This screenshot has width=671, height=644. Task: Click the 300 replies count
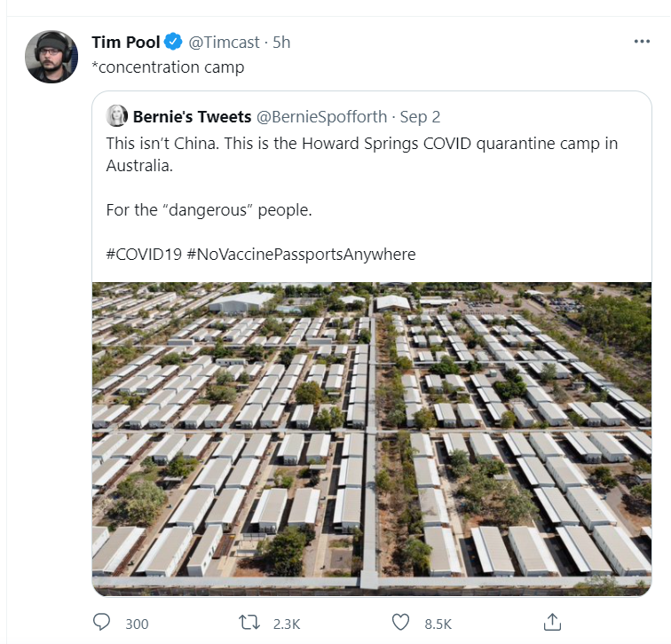point(137,624)
